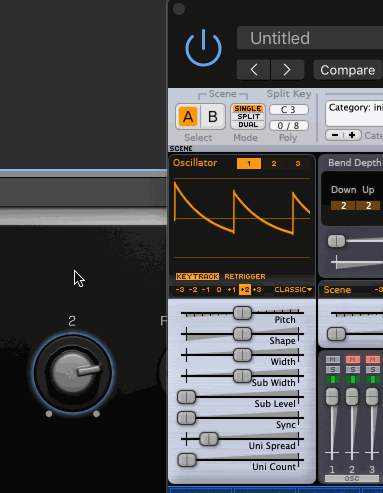
Task: Click the Pitch slider handle
Action: tap(242, 313)
